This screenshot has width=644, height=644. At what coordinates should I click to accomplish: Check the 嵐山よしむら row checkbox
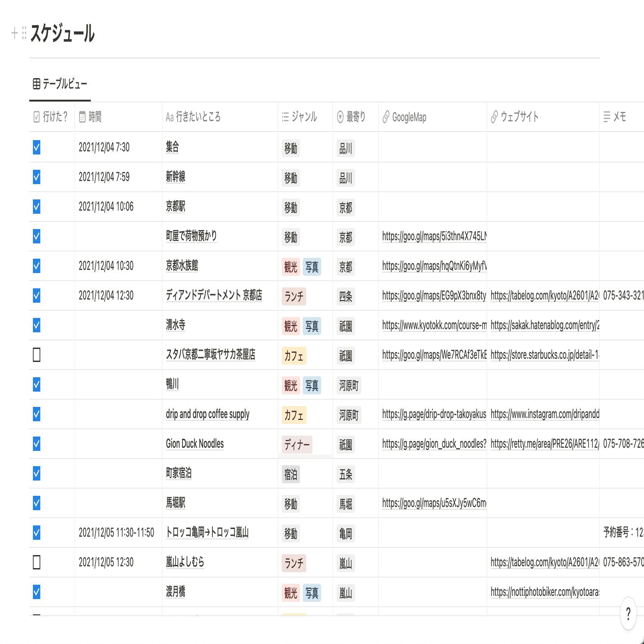tap(37, 562)
